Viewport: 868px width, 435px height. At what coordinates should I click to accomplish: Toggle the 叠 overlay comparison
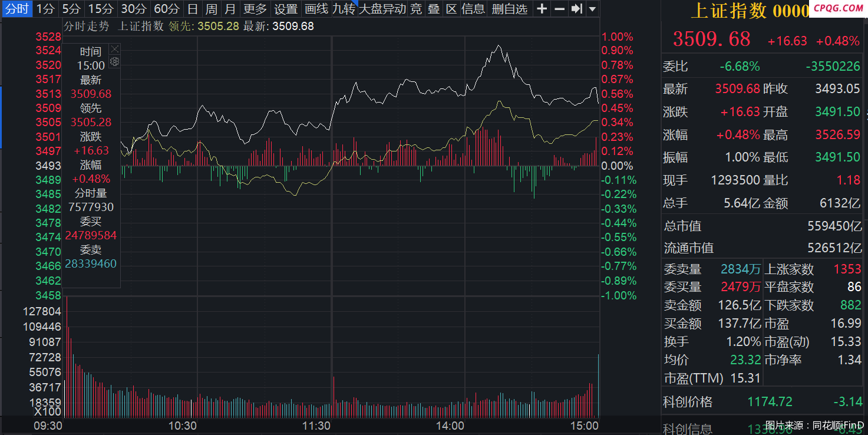434,9
